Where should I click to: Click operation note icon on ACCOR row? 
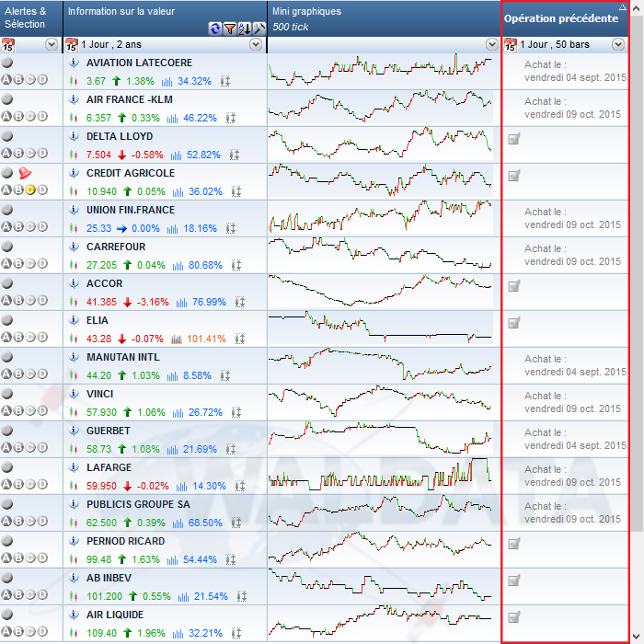pos(513,286)
